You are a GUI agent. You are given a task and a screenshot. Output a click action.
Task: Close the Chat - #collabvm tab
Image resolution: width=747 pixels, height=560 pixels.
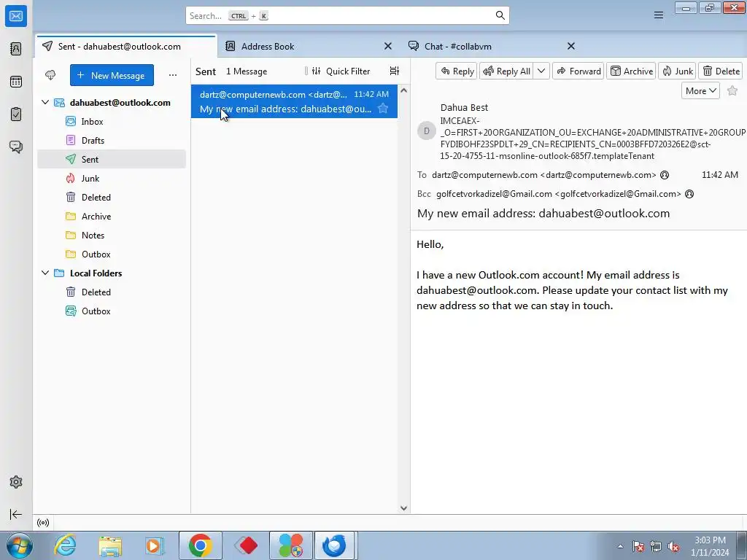pyautogui.click(x=570, y=46)
